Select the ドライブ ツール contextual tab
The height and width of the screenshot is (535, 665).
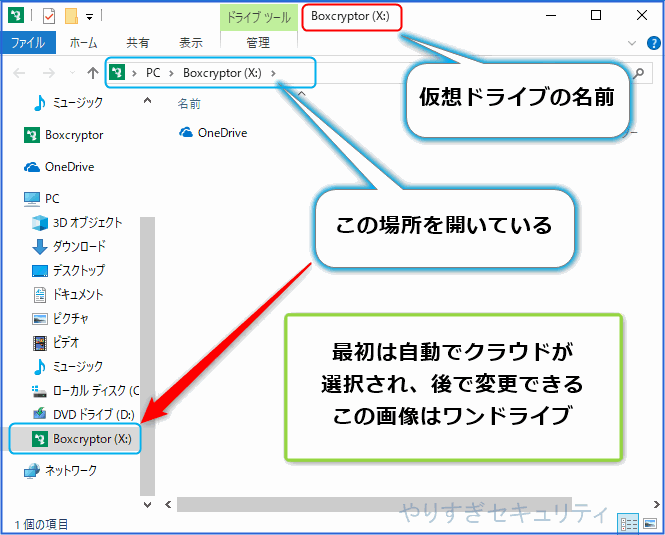pos(258,17)
